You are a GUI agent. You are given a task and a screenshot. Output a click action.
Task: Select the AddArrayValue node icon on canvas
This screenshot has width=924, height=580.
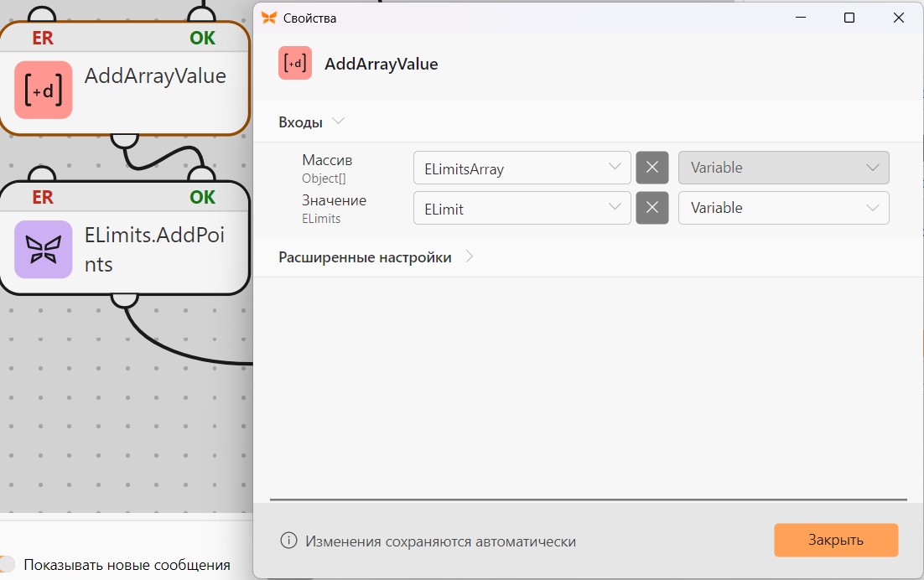pos(44,90)
